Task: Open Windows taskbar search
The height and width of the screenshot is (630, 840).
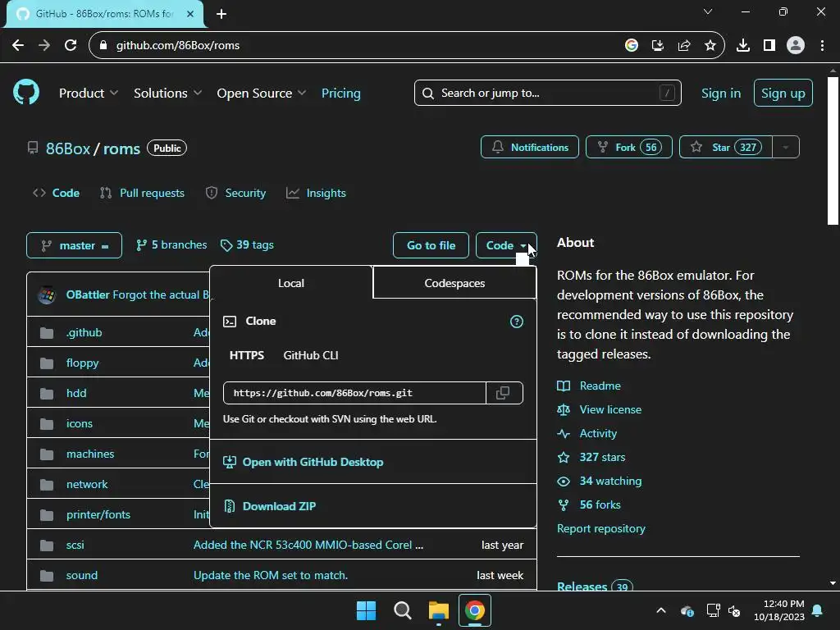Action: click(402, 610)
